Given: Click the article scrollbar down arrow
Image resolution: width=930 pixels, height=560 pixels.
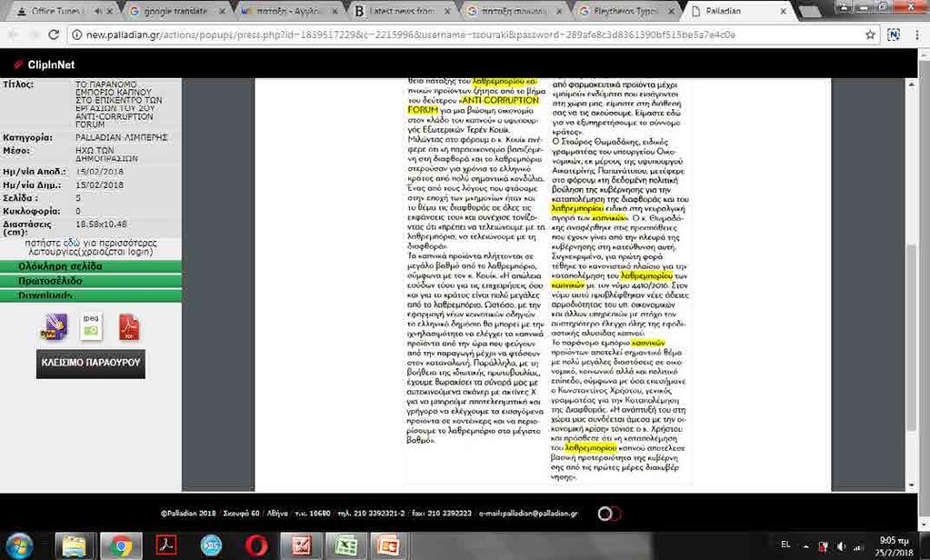Looking at the screenshot, I should [911, 485].
